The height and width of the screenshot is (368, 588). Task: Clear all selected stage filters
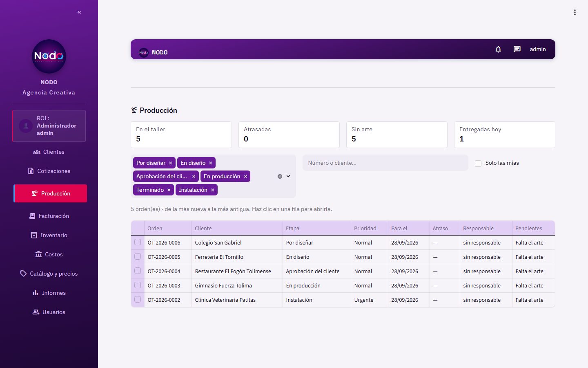pyautogui.click(x=280, y=176)
